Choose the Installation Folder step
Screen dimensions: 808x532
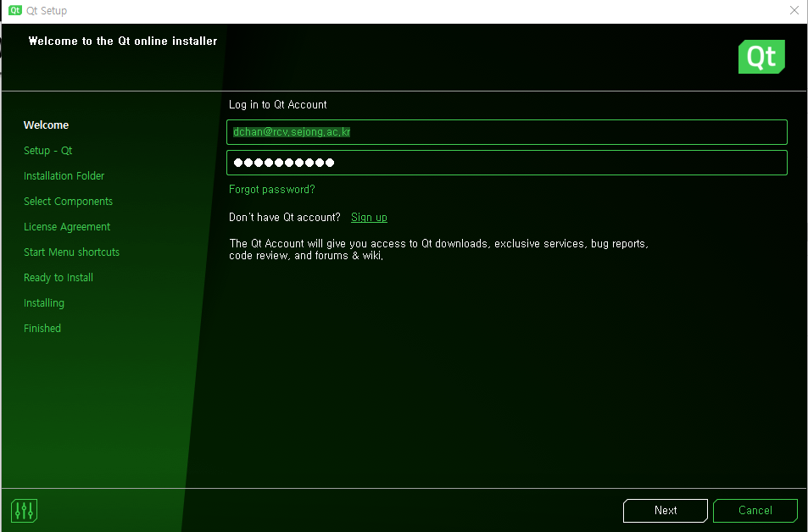click(64, 176)
